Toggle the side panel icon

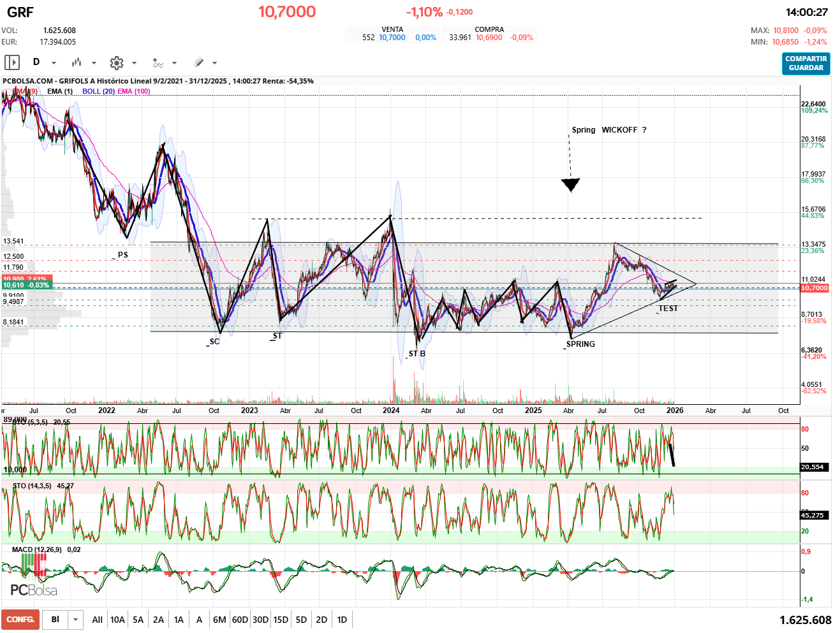[x=12, y=62]
